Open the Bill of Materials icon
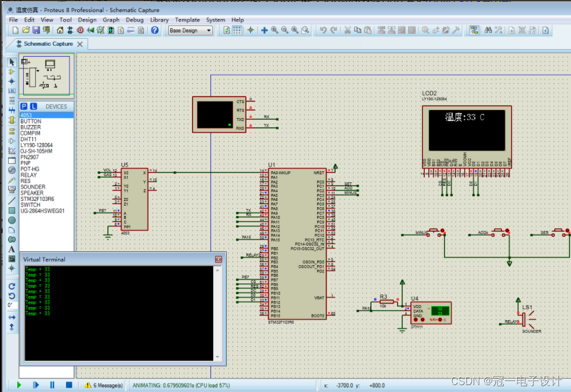This screenshot has width=571, height=392. coord(121,30)
